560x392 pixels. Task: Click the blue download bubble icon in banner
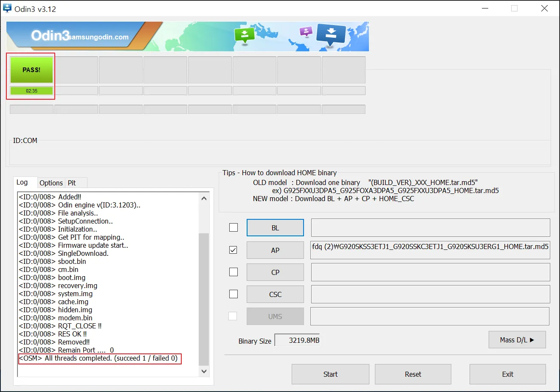[x=331, y=35]
